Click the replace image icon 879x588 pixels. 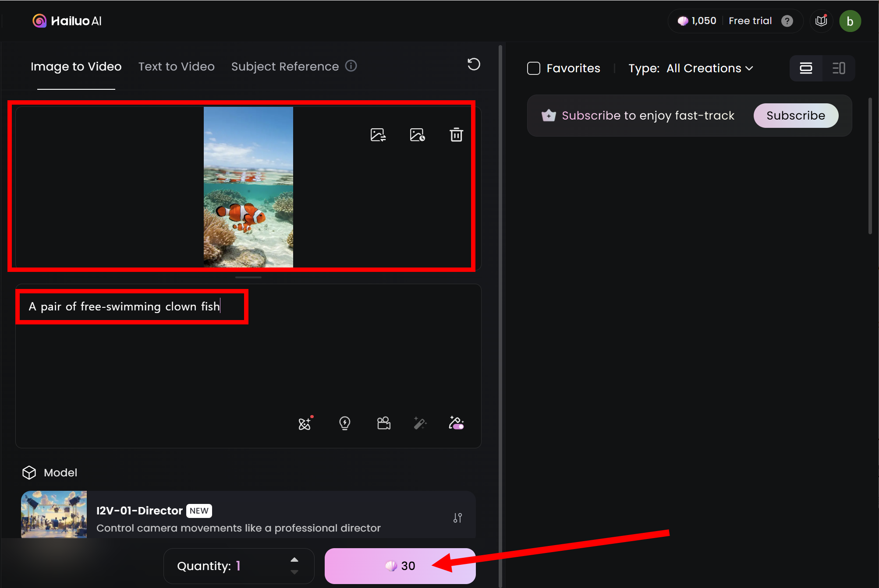point(378,135)
